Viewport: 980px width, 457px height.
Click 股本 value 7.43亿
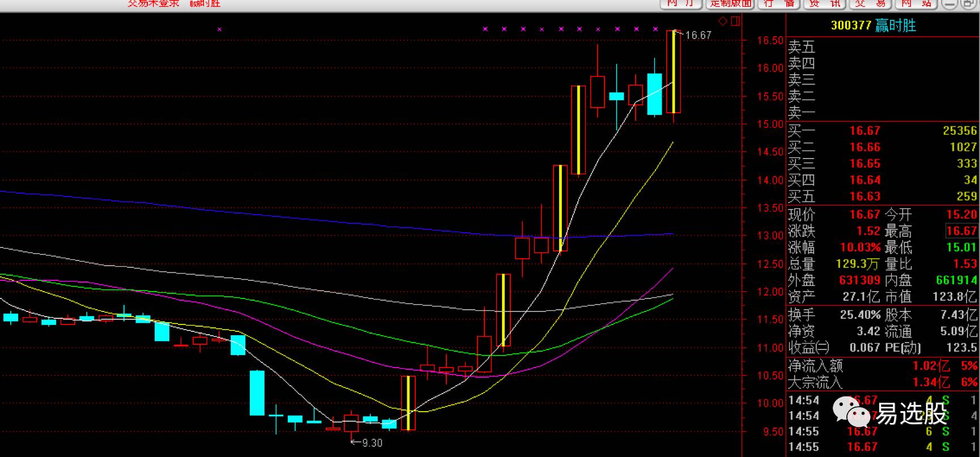pyautogui.click(x=958, y=315)
